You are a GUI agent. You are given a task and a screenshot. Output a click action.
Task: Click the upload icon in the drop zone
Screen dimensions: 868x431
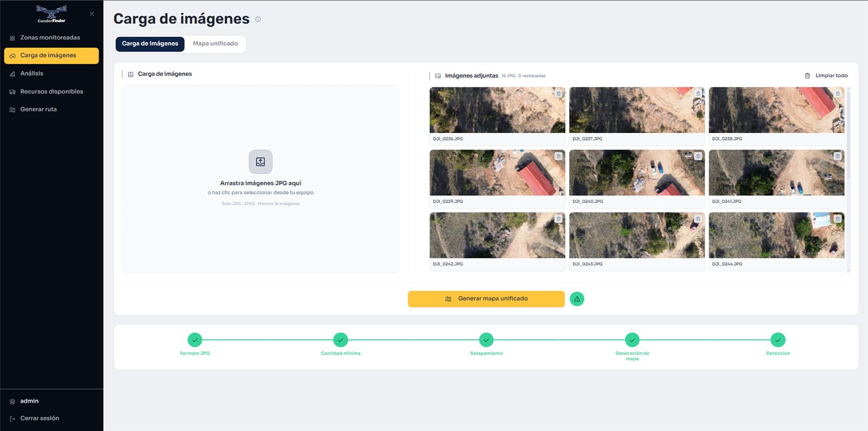[x=260, y=162]
